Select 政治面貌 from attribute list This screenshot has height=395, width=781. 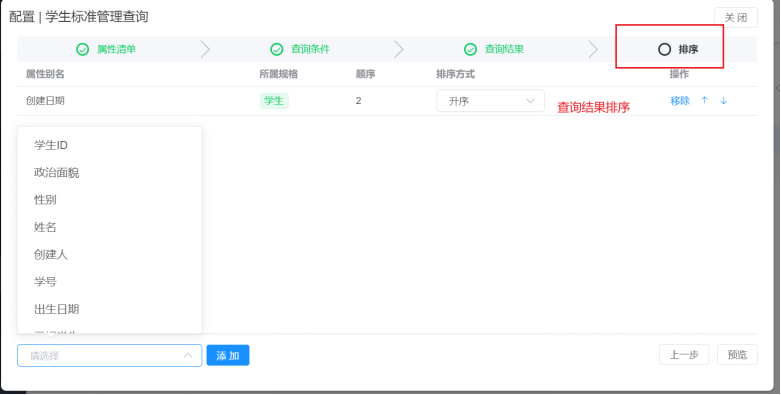(110, 173)
